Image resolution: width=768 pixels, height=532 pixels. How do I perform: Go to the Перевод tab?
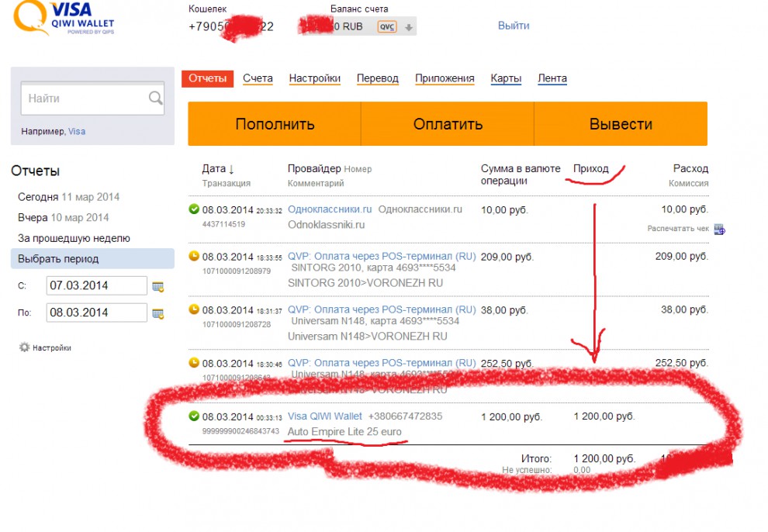point(378,78)
